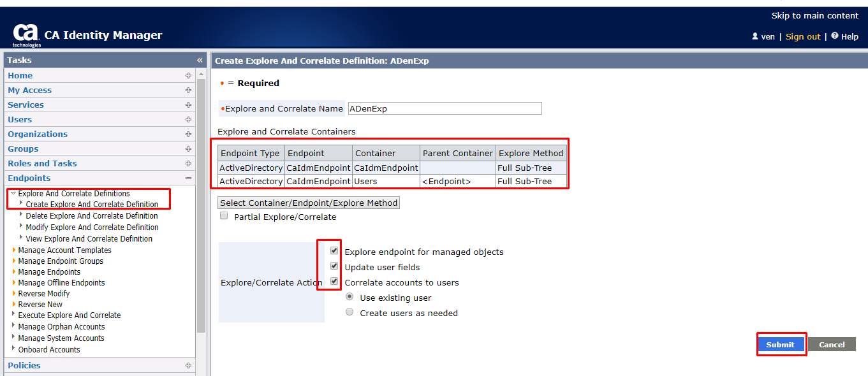The image size is (868, 376).
Task: Open Onboard Accounts task
Action: point(49,350)
